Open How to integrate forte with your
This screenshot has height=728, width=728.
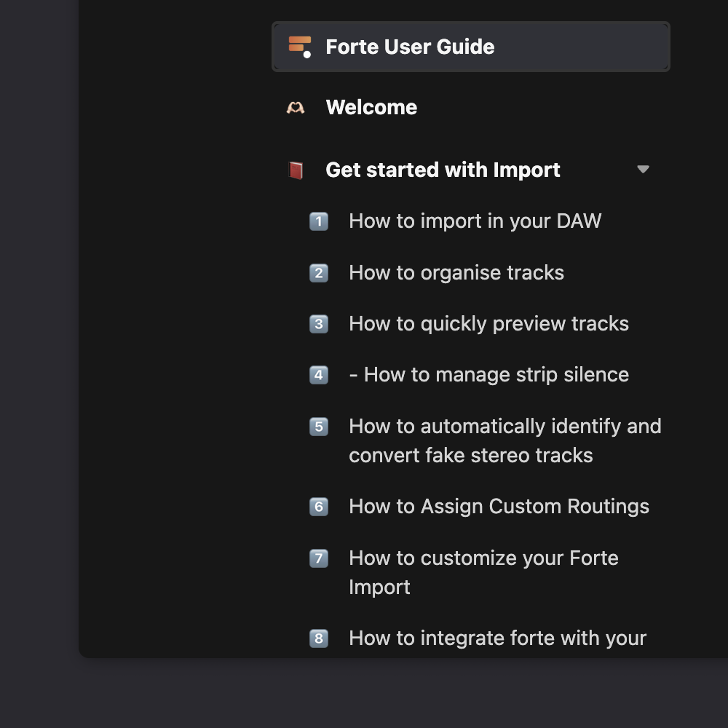(498, 638)
